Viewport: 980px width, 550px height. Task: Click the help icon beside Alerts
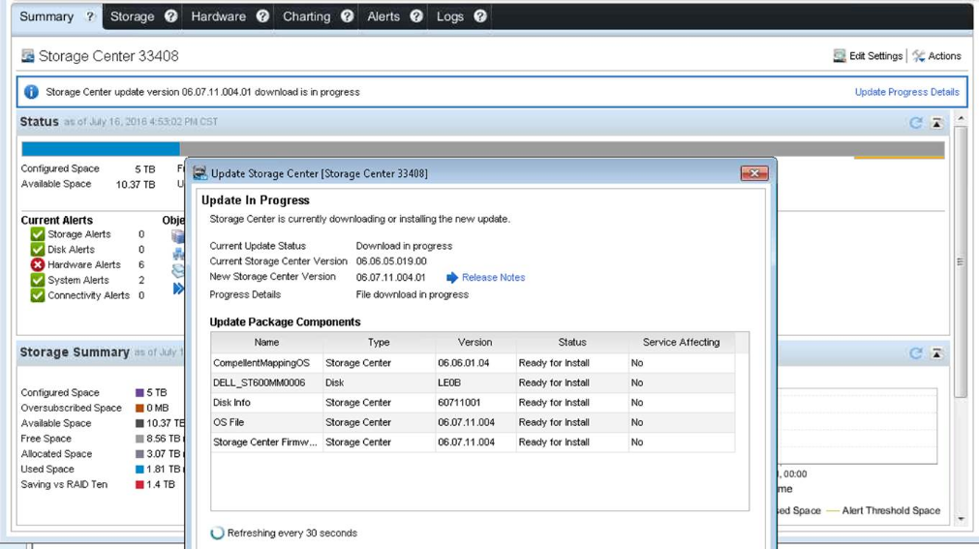click(416, 16)
